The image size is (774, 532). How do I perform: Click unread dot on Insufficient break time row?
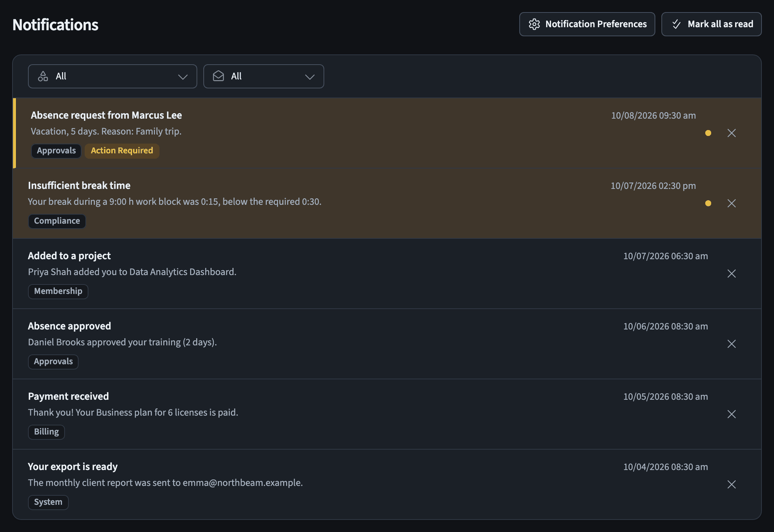tap(708, 203)
